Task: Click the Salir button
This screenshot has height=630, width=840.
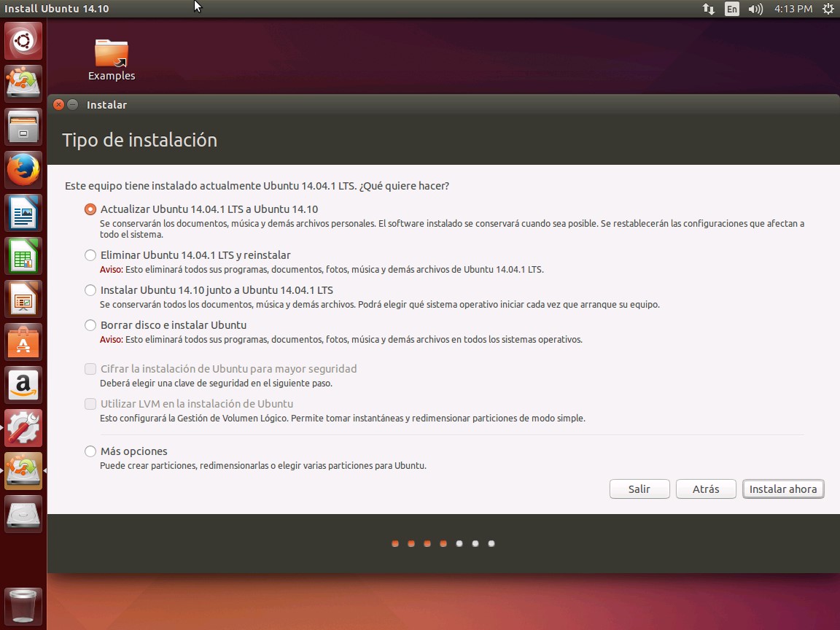Action: tap(639, 489)
